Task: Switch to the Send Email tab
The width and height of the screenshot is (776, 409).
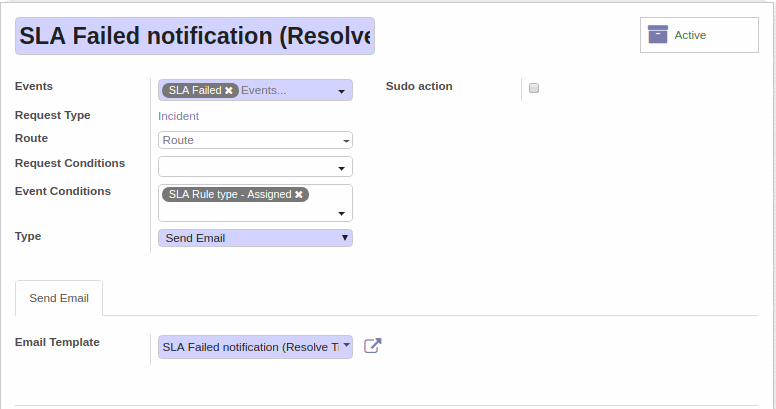Action: click(x=59, y=298)
